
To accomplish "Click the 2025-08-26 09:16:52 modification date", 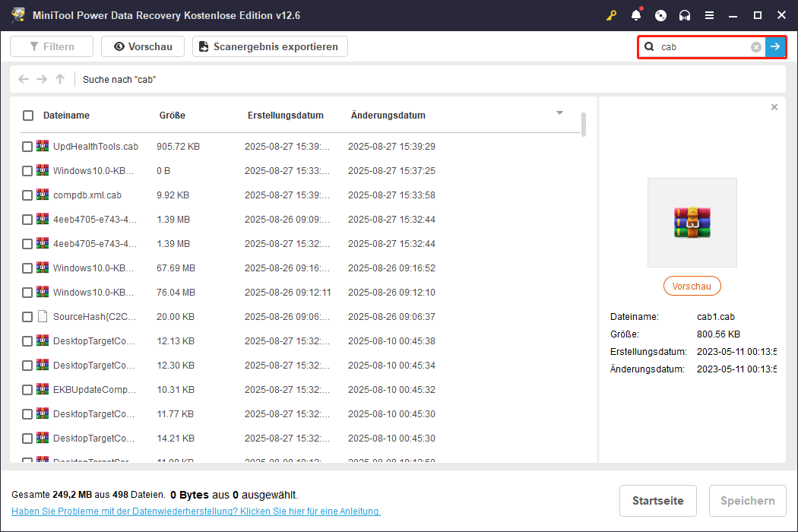I will pyautogui.click(x=391, y=268).
